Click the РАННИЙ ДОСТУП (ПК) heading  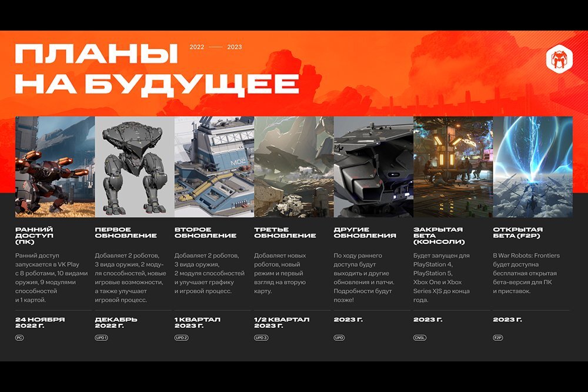pos(34,235)
